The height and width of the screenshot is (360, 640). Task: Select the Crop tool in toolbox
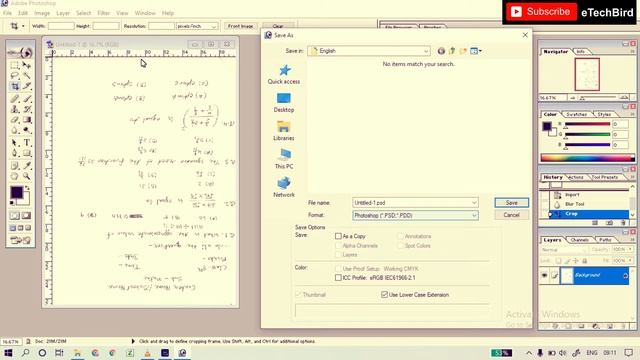click(x=15, y=86)
